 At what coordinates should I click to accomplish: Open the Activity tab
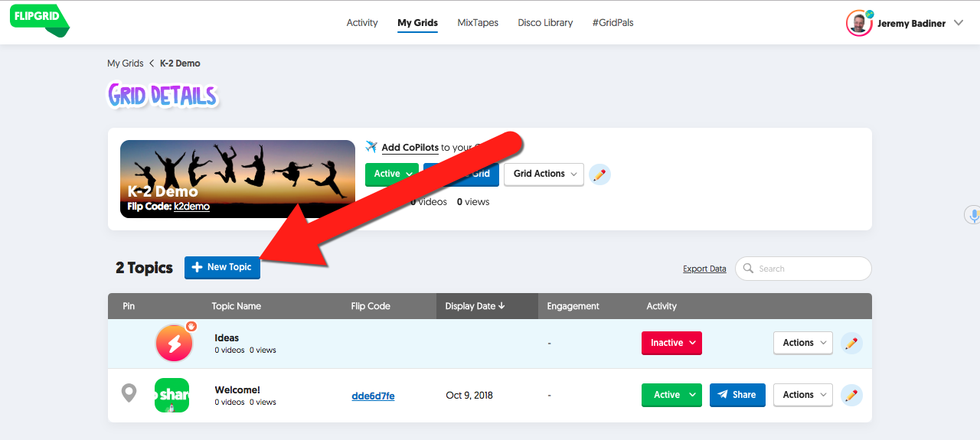click(362, 23)
